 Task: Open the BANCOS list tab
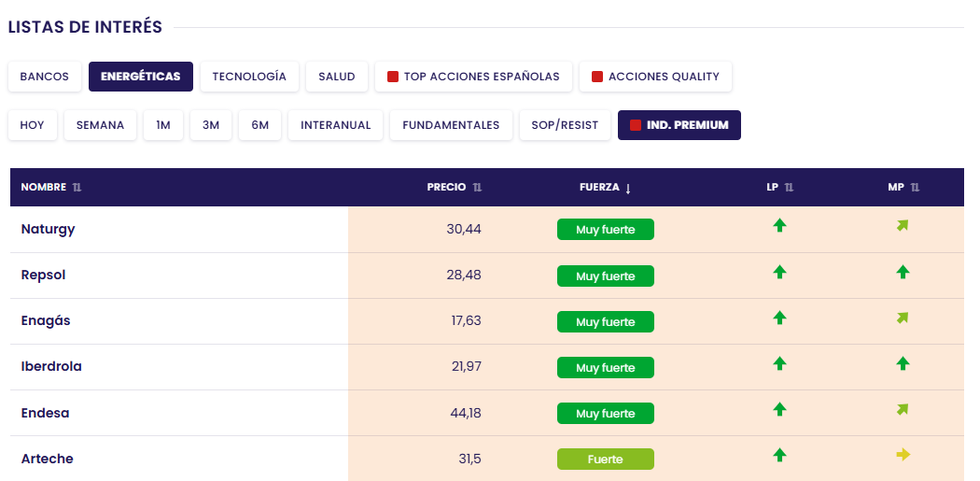pyautogui.click(x=45, y=77)
